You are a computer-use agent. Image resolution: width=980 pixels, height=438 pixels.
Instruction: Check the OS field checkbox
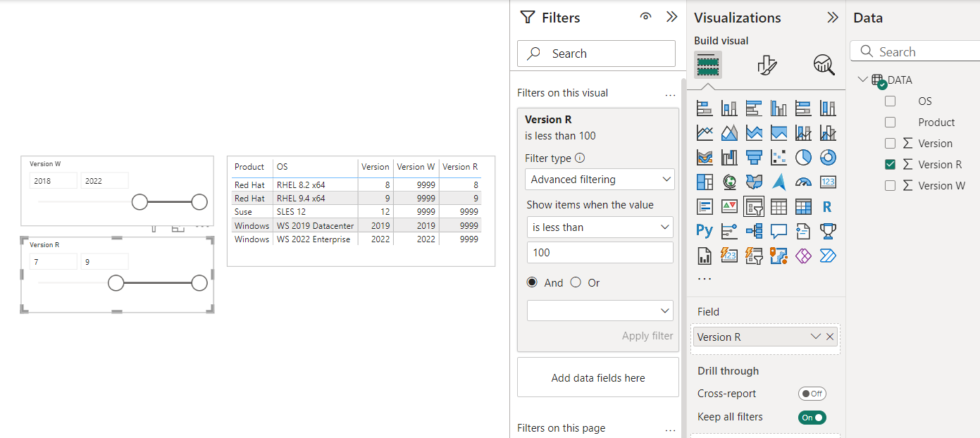[890, 101]
